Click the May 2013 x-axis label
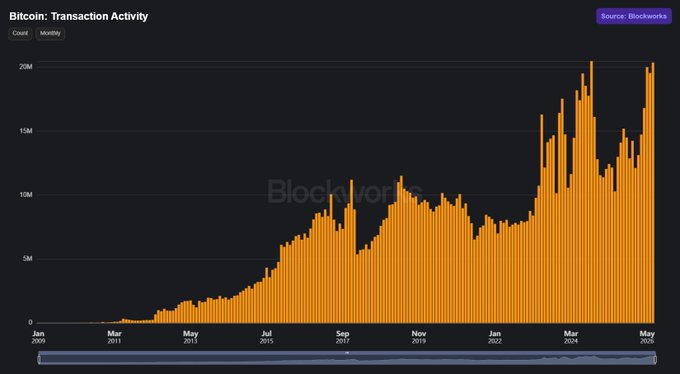680x374 pixels. click(x=190, y=337)
